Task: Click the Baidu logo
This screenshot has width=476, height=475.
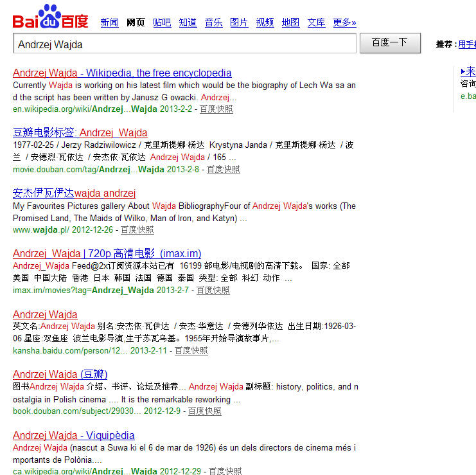Action: tap(50, 17)
